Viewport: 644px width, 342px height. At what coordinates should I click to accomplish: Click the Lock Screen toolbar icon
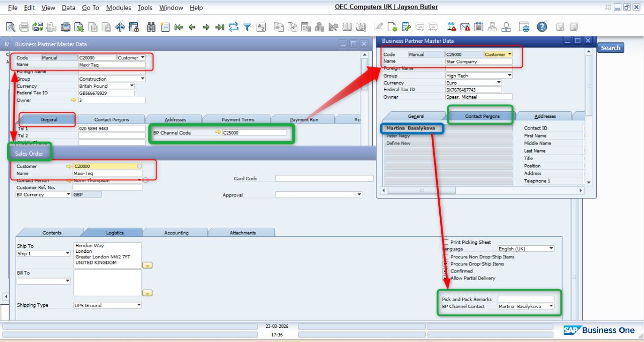coord(134,27)
